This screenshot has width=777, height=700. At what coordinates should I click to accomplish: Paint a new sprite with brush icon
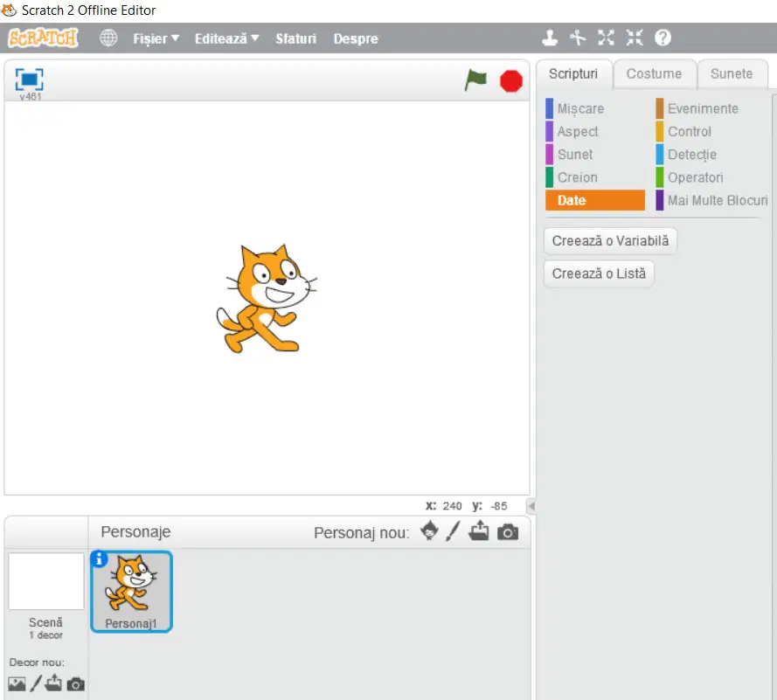coord(453,531)
